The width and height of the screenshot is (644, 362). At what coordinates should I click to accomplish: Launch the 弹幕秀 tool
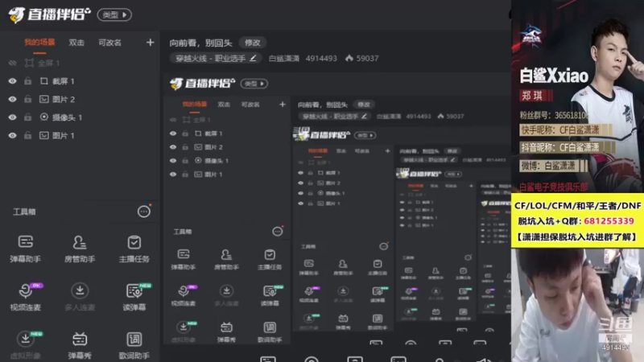pos(80,345)
